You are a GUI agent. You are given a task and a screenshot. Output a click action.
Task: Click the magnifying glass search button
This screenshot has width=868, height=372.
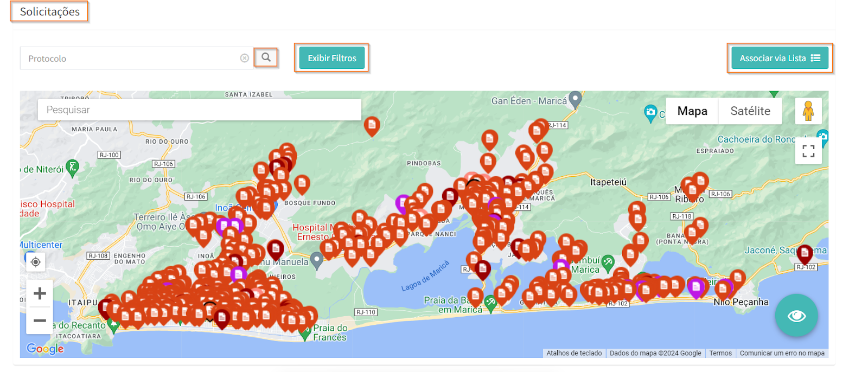[266, 57]
